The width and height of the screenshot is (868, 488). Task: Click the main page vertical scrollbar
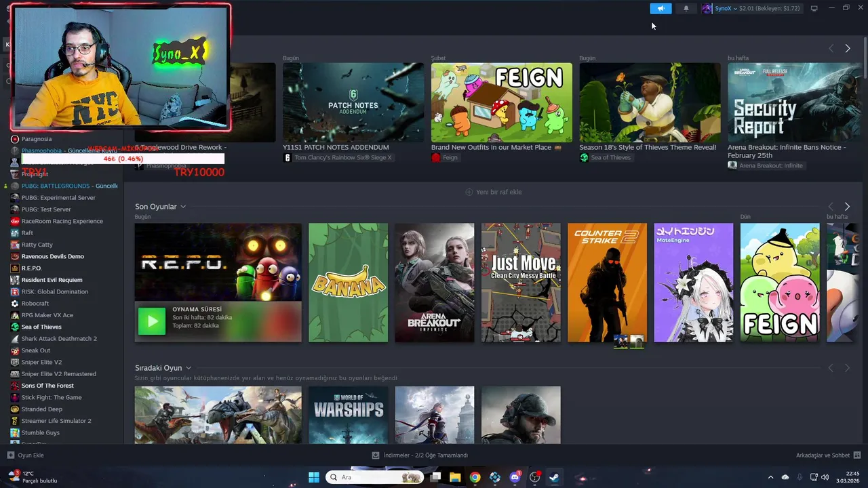[864, 54]
